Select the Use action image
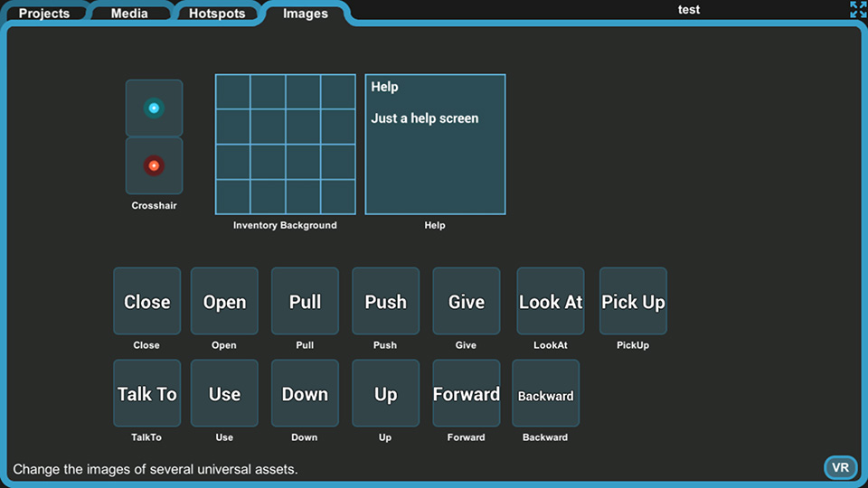Image resolution: width=868 pixels, height=488 pixels. click(224, 393)
